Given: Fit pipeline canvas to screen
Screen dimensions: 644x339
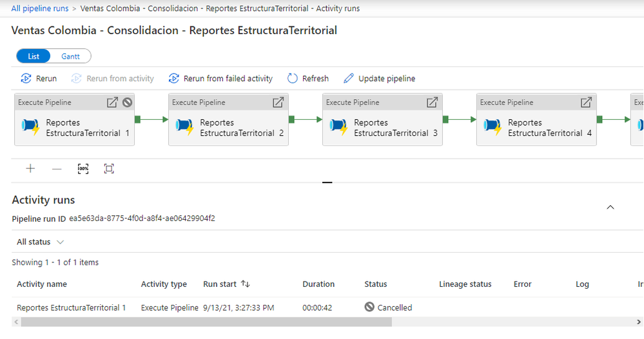Looking at the screenshot, I should tap(109, 169).
